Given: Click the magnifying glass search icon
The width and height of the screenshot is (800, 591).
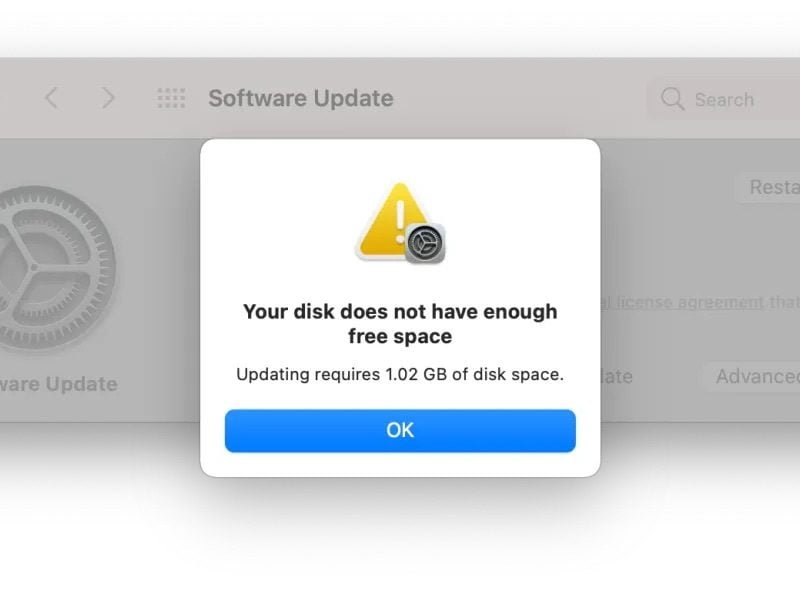Looking at the screenshot, I should [673, 99].
